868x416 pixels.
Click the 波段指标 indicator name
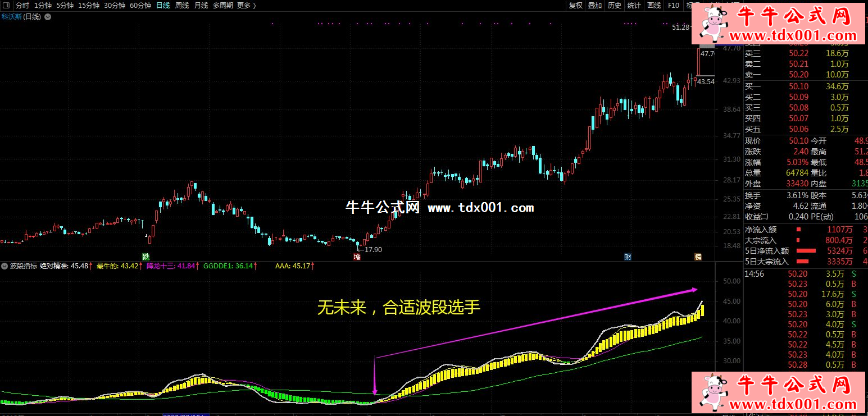(24, 266)
